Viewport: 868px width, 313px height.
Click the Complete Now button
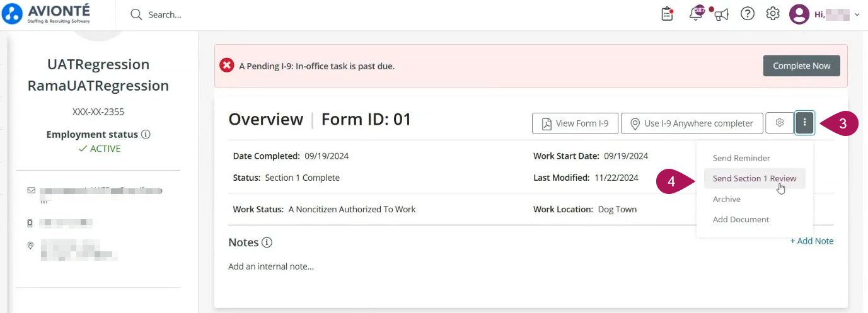(x=802, y=65)
